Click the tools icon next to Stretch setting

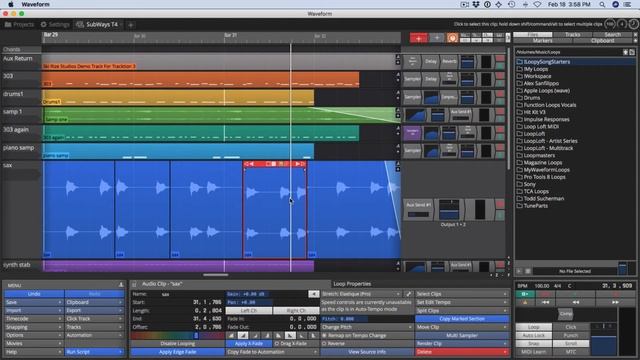coord(409,294)
